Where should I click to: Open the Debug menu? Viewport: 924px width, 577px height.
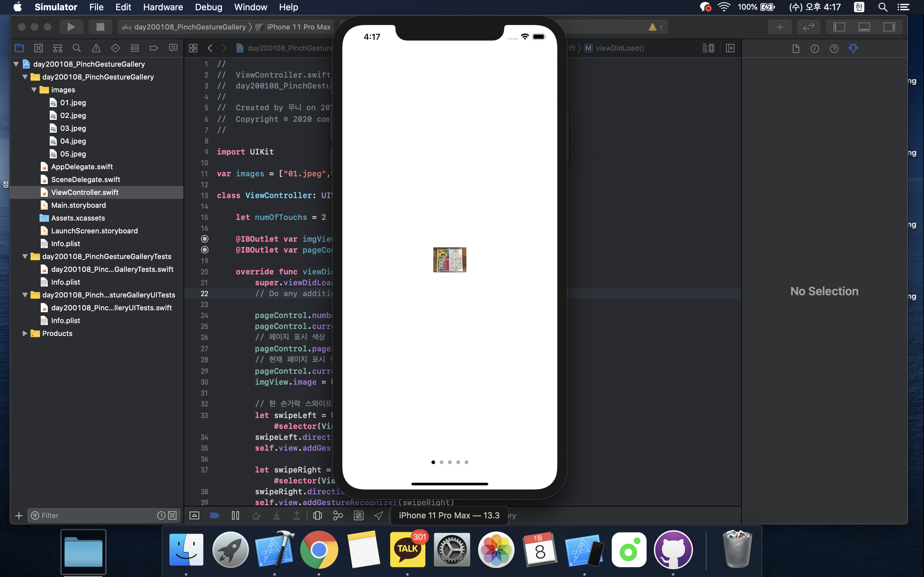coord(209,7)
